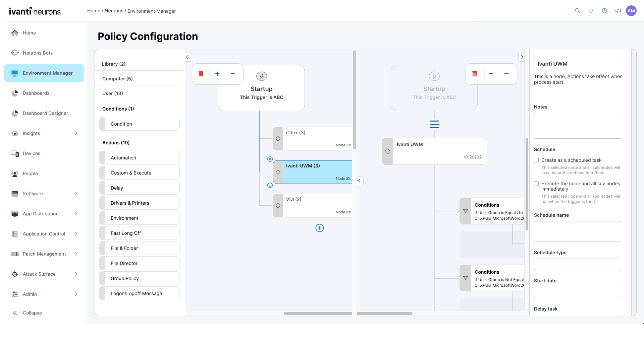Open Environment Manager in sidebar

point(44,73)
